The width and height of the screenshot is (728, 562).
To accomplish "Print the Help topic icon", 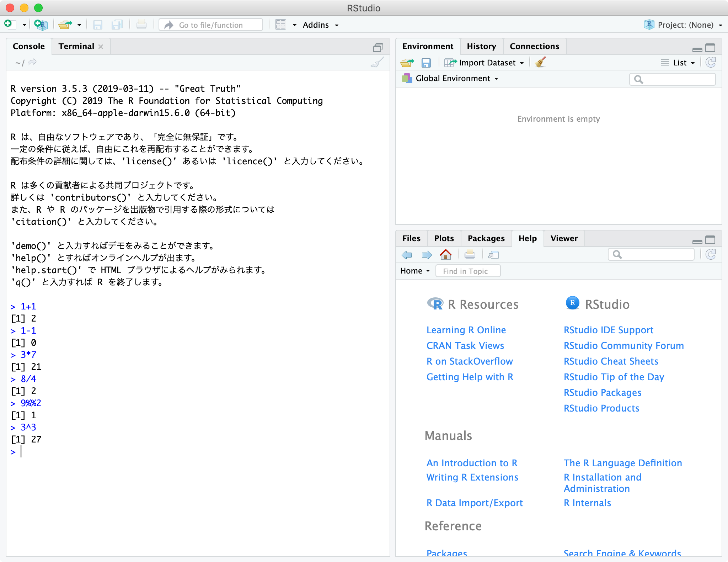I will [x=470, y=254].
